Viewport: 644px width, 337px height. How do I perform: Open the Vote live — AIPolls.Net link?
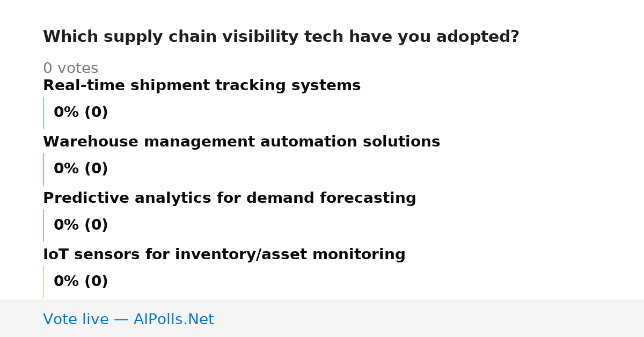tap(128, 319)
